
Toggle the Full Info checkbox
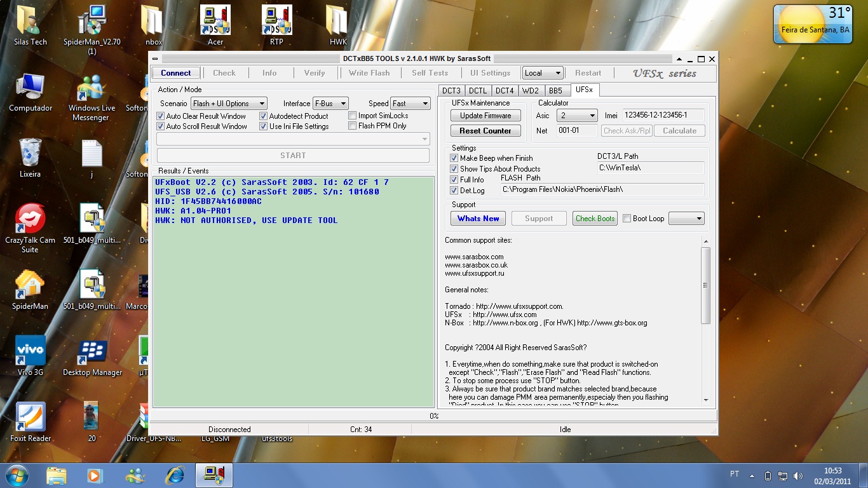coord(454,180)
